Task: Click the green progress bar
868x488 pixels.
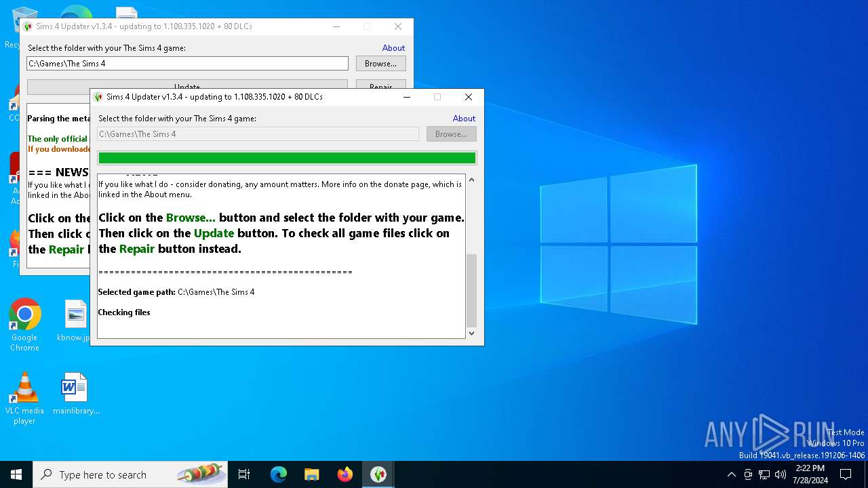Action: 287,158
